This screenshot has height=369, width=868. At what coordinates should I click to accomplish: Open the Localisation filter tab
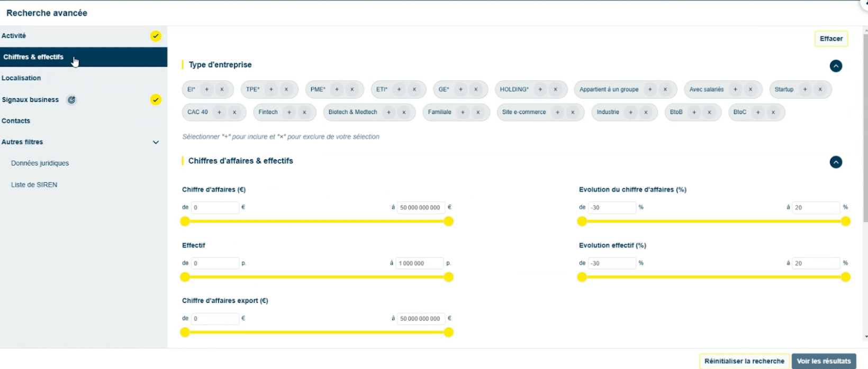tap(84, 78)
